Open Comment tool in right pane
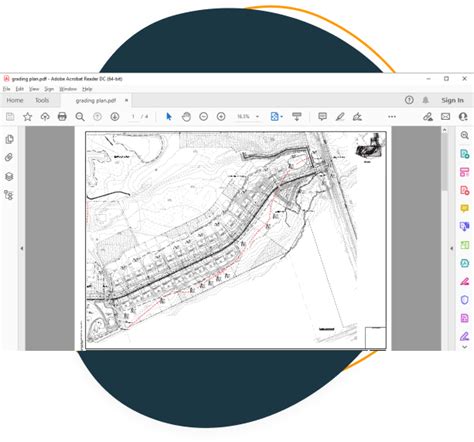This screenshot has width=474, height=442. [465, 209]
